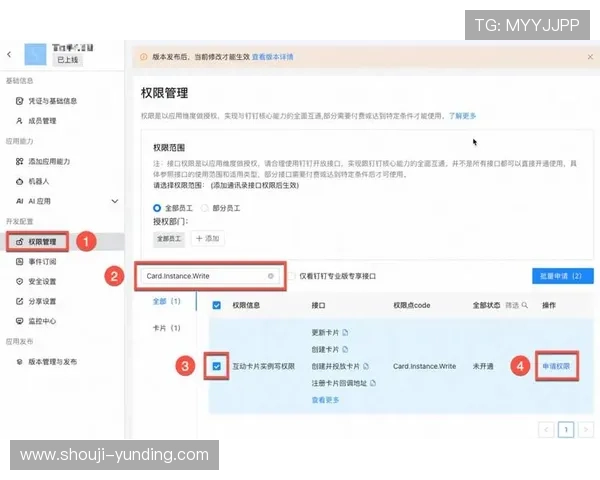The width and height of the screenshot is (600, 480).
Task: Click the 申请权限 link
Action: point(556,366)
